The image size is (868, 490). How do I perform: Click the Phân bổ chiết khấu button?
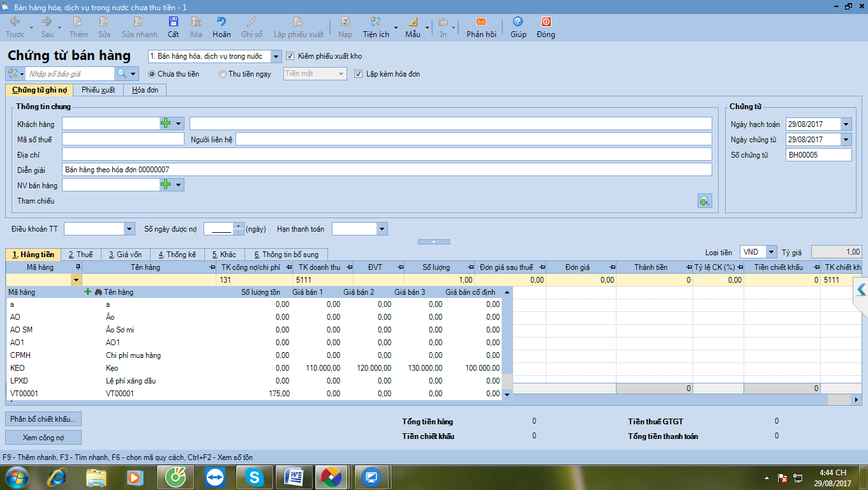tap(43, 419)
